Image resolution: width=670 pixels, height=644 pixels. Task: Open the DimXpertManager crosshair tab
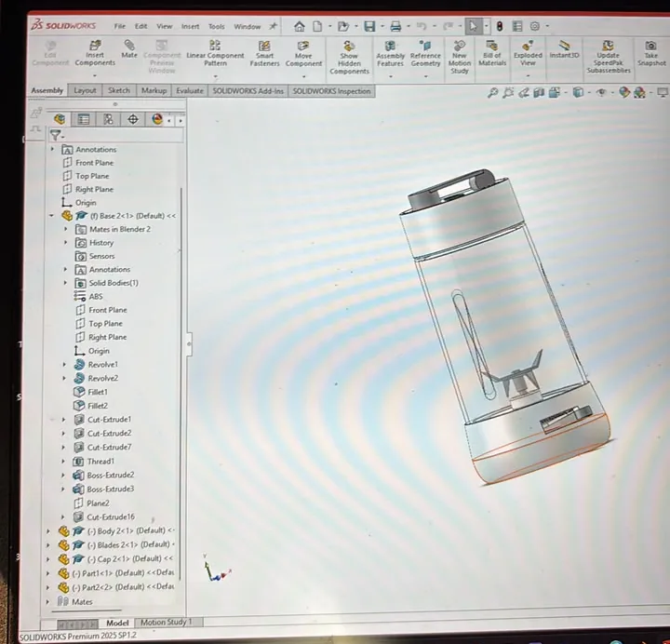[133, 120]
